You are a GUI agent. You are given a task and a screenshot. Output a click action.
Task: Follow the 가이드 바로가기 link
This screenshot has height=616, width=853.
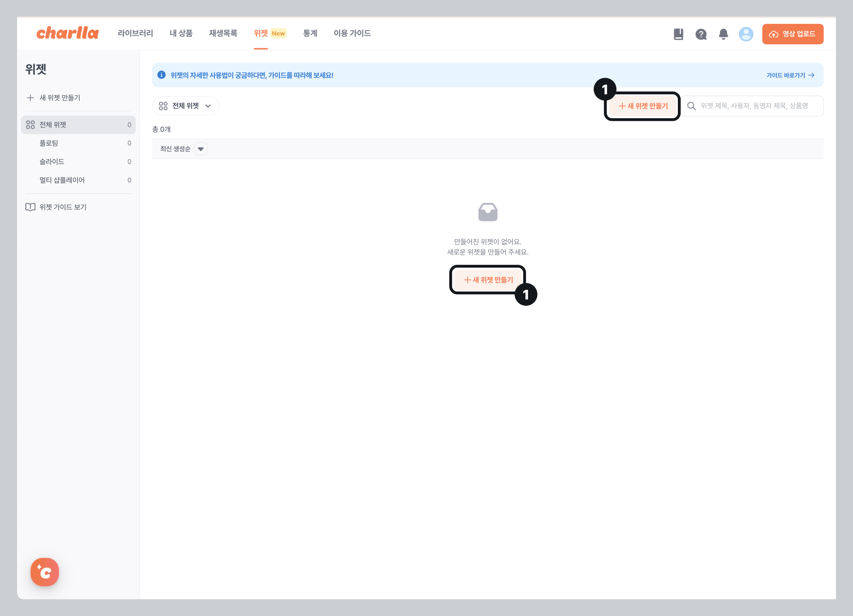790,75
